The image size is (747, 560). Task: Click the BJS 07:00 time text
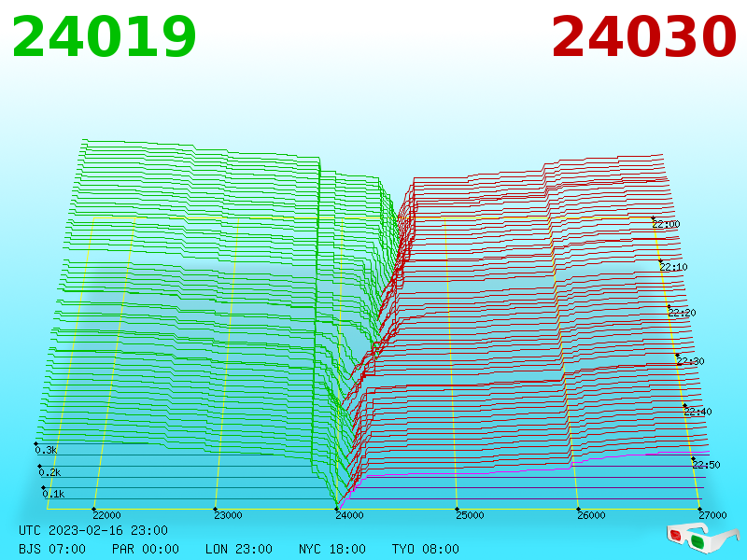52,549
